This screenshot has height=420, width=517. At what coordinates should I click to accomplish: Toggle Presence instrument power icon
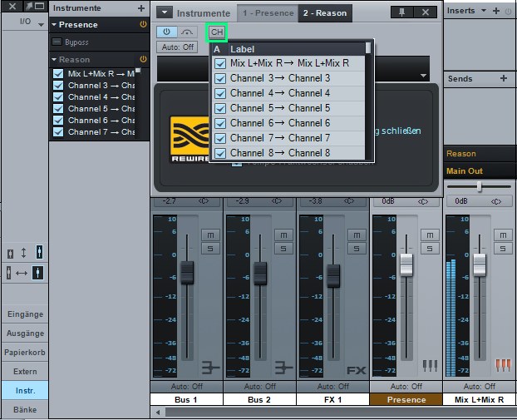click(143, 24)
